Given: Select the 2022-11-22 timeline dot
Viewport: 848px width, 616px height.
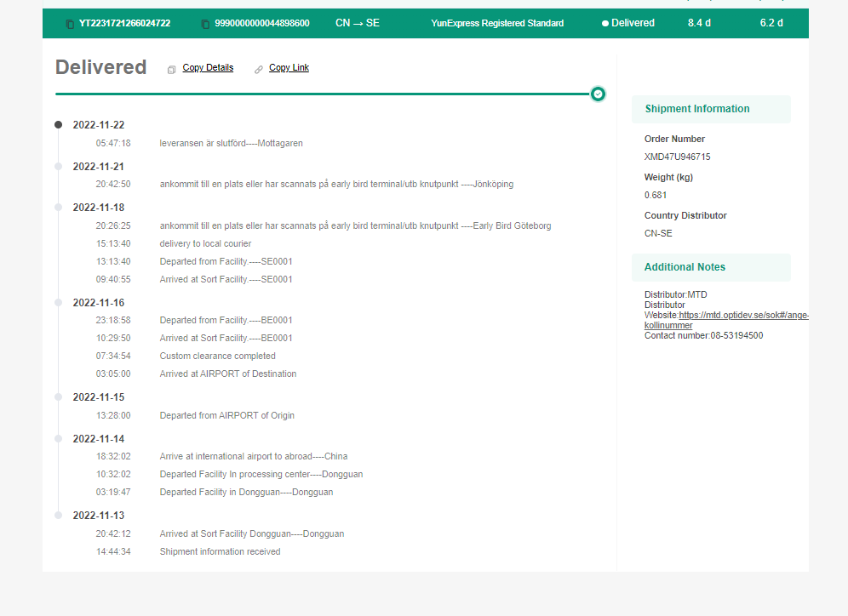Looking at the screenshot, I should pyautogui.click(x=58, y=124).
